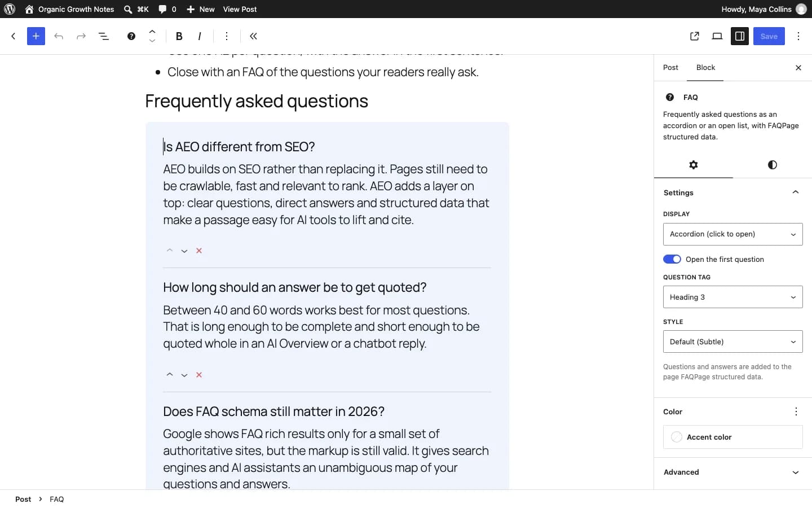Screen dimensions: 812x508
Task: Select the Block tab
Action: click(705, 67)
